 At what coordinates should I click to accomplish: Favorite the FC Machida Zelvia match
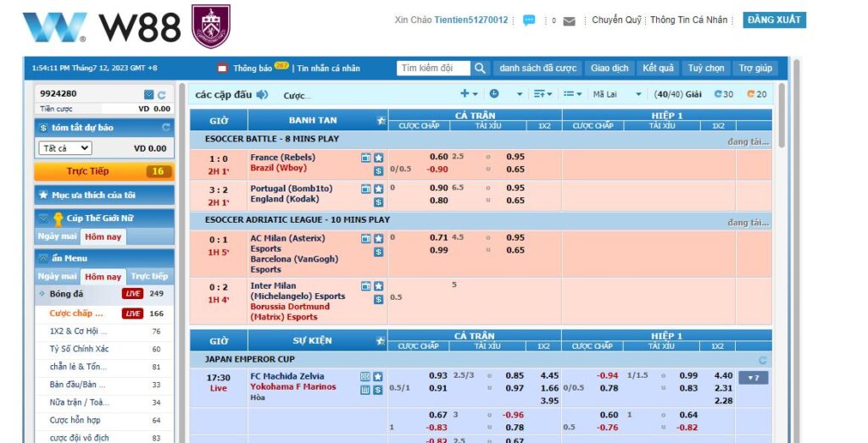click(x=377, y=376)
